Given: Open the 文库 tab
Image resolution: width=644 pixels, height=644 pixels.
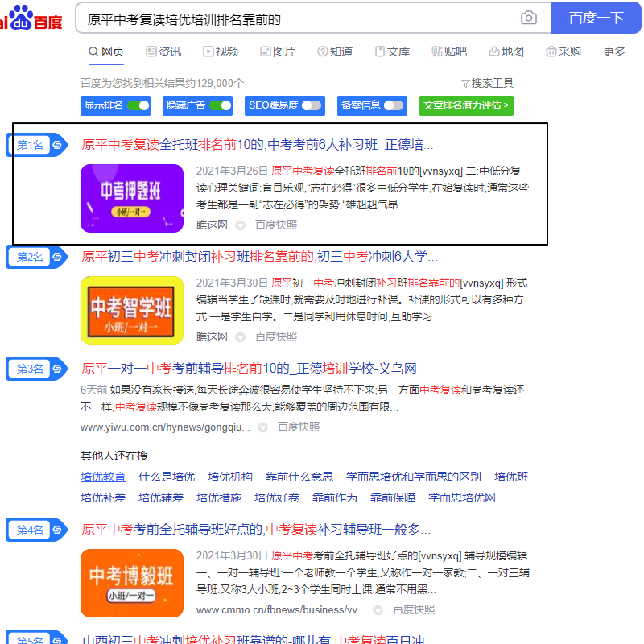Looking at the screenshot, I should pyautogui.click(x=392, y=52).
